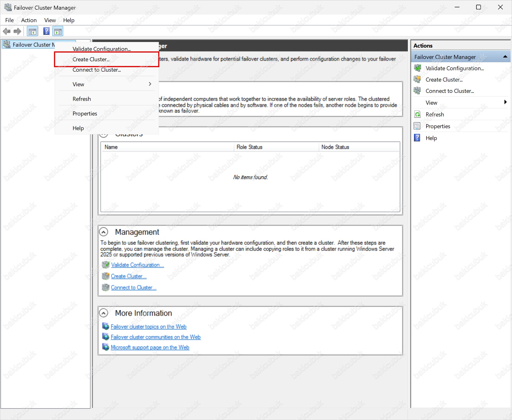The height and width of the screenshot is (420, 512).
Task: Click green Refresh icon in Actions pane
Action: coord(417,115)
